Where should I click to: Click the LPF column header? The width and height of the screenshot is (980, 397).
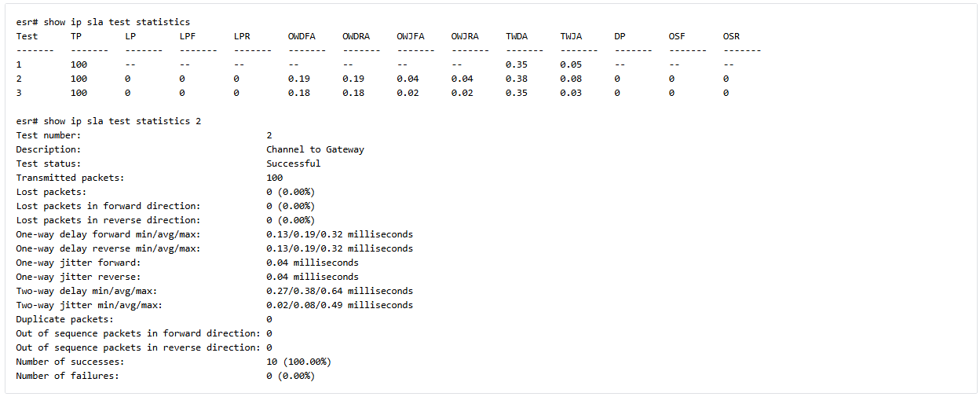(188, 36)
